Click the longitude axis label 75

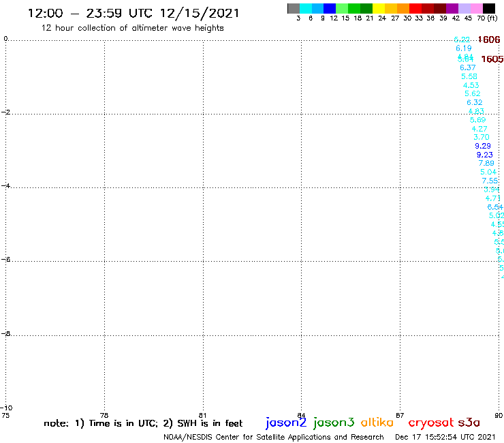point(5,415)
